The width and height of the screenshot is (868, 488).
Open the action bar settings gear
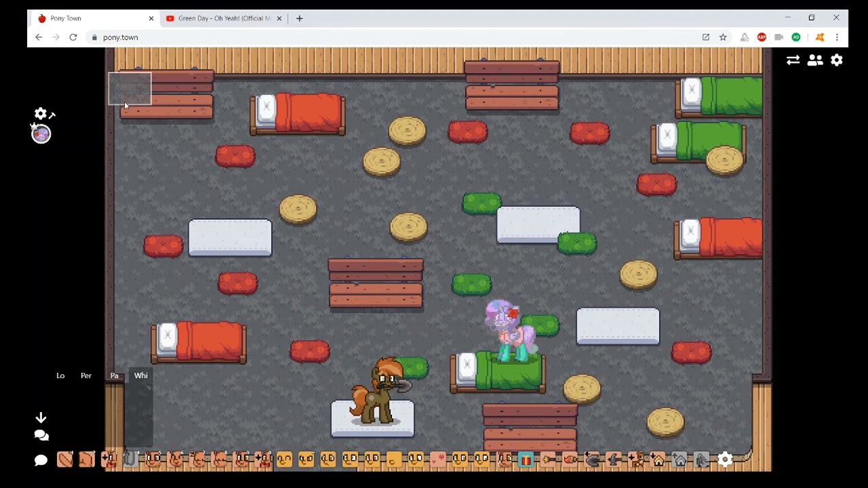point(725,460)
